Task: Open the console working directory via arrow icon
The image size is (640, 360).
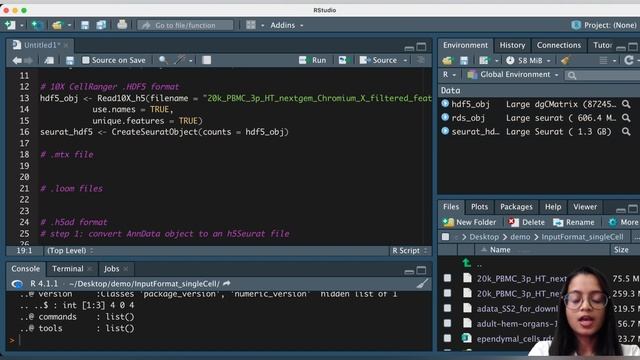Action: [227, 283]
